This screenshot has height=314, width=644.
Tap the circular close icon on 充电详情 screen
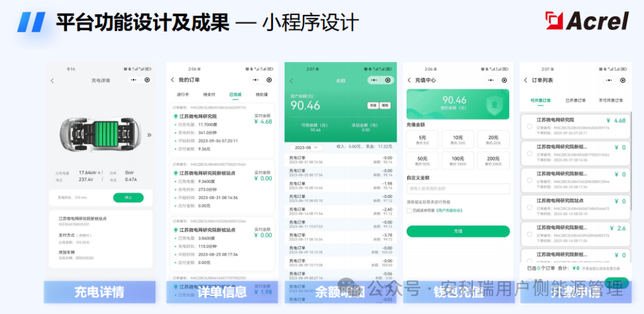(147, 80)
